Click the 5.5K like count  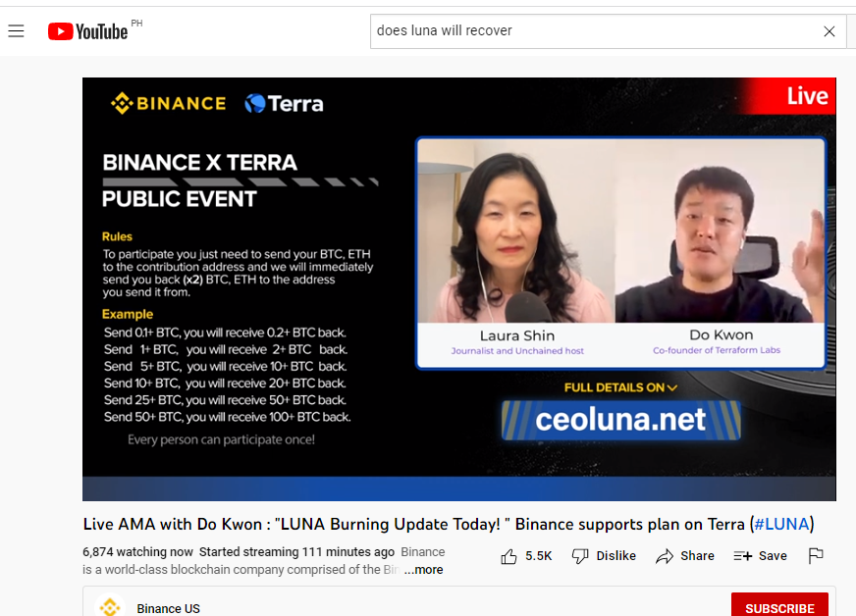(x=538, y=556)
